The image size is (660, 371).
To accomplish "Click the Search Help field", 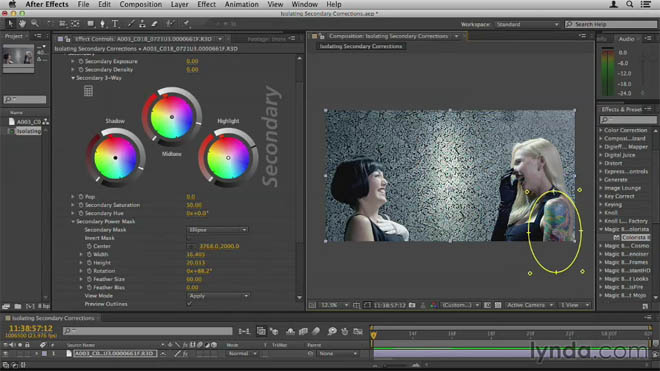I will click(x=611, y=24).
